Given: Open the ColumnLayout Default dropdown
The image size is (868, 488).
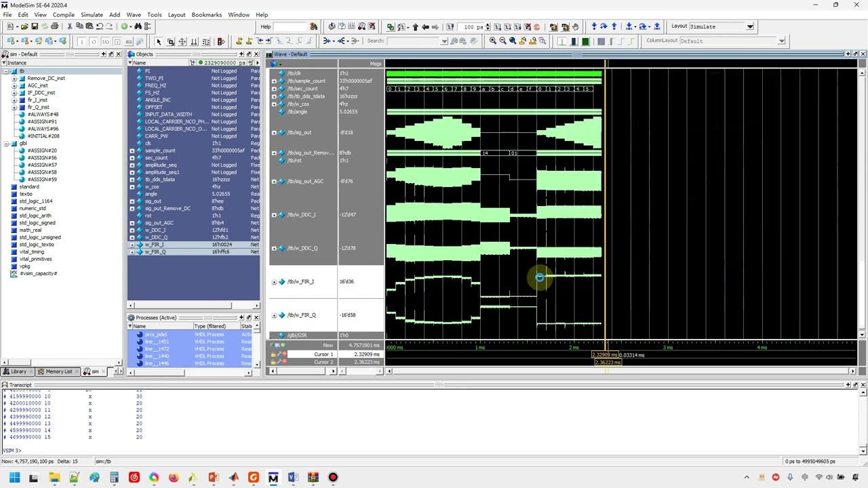Looking at the screenshot, I should click(781, 41).
